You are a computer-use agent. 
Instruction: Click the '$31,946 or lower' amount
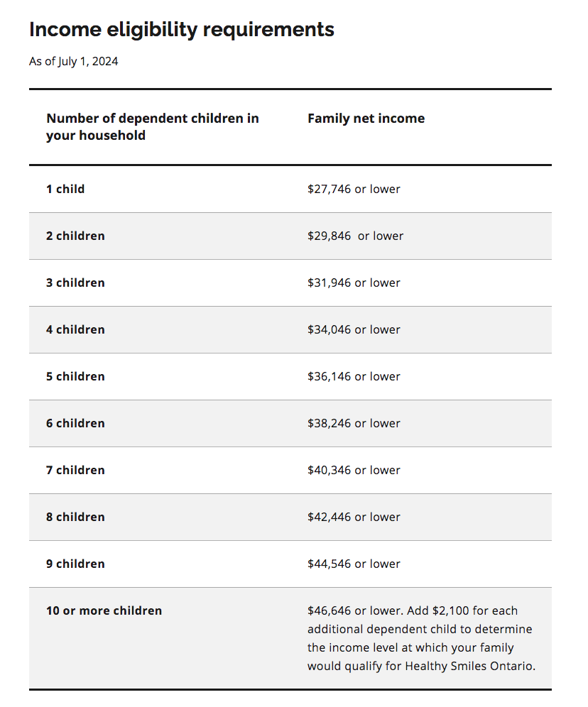coord(354,283)
